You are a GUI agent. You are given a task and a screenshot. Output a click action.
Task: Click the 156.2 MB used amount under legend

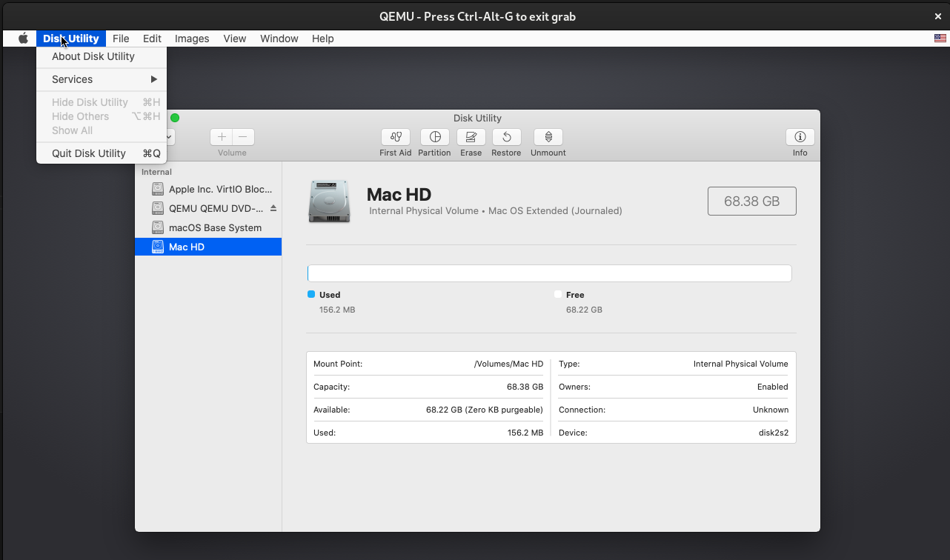(337, 310)
